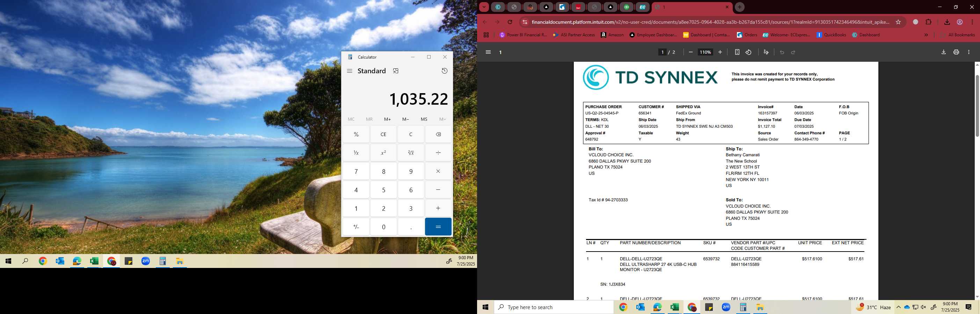Switch to the EC browser tab
The image size is (980, 314).
click(x=643, y=7)
